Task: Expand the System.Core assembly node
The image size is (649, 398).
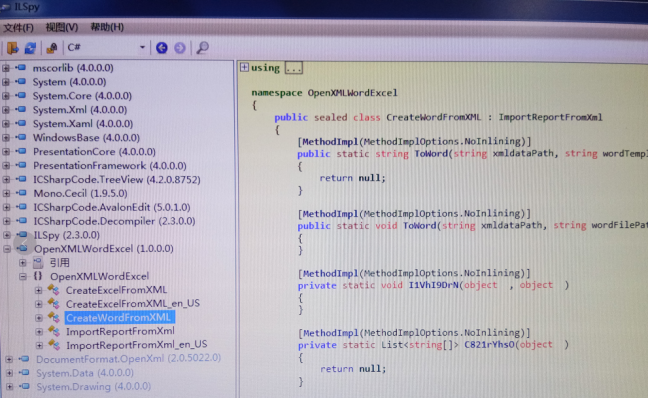Action: pos(6,96)
